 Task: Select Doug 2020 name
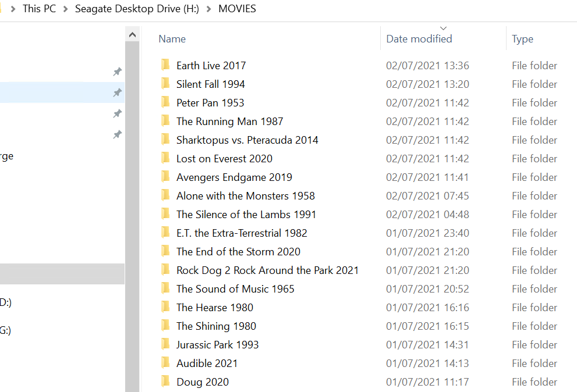click(203, 382)
